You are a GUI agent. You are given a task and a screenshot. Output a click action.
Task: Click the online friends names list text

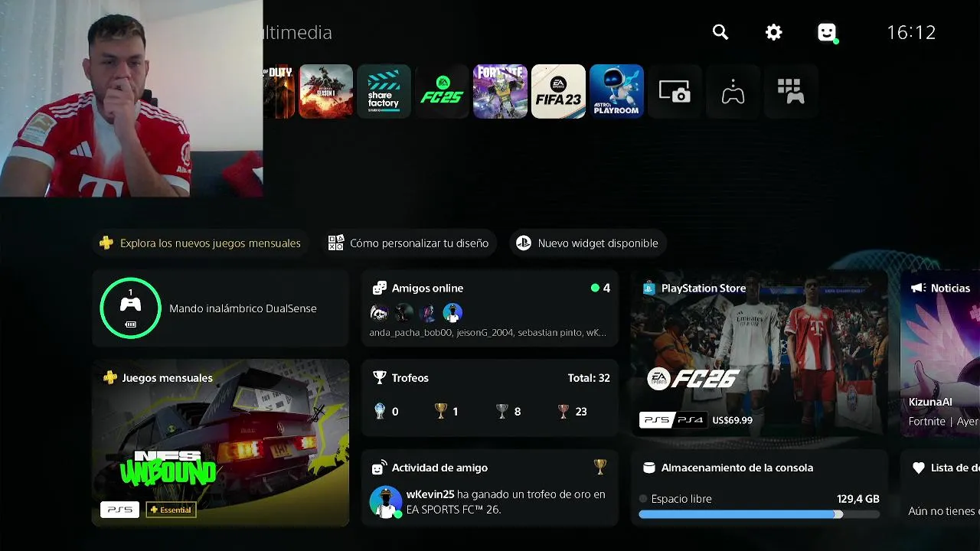[x=488, y=333]
